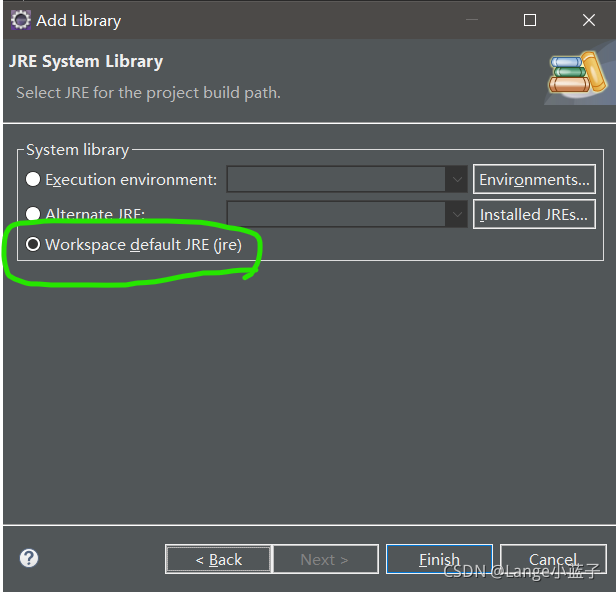Click the Eclipse icon in title bar

pyautogui.click(x=20, y=20)
